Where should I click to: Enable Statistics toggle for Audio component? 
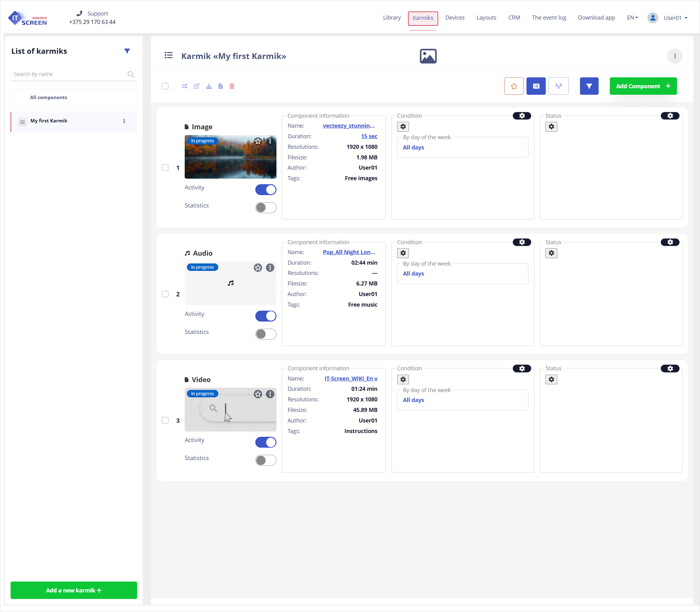pyautogui.click(x=266, y=334)
